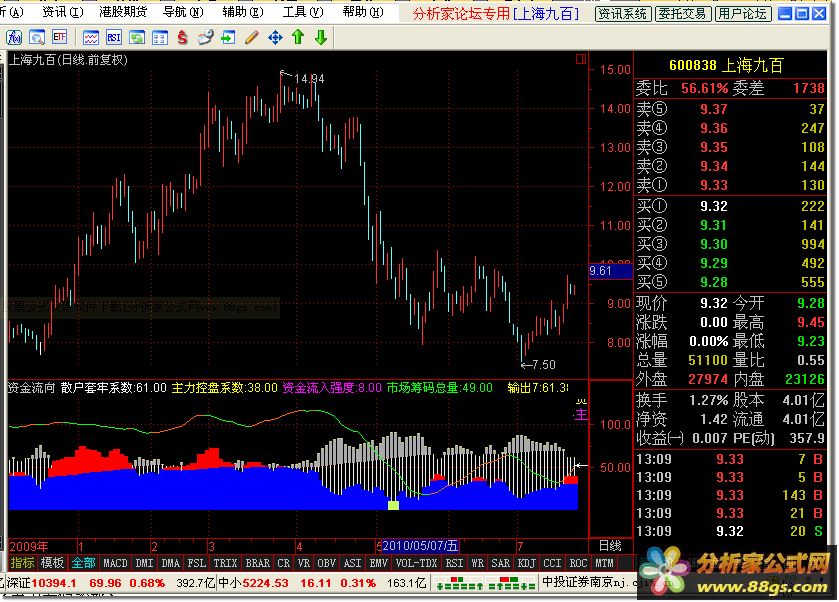Open the 资讯(I) menu
Image resolution: width=839 pixels, height=602 pixels.
coord(63,12)
